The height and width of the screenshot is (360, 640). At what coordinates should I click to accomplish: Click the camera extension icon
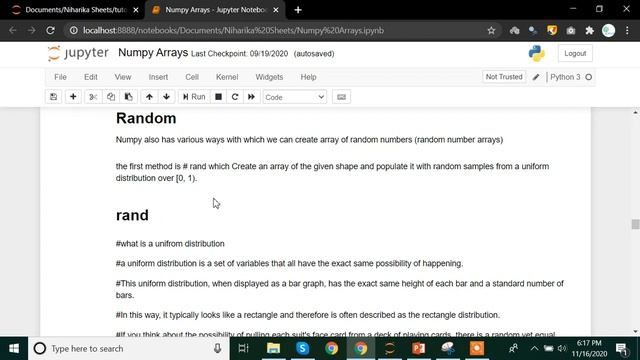pyautogui.click(x=571, y=30)
